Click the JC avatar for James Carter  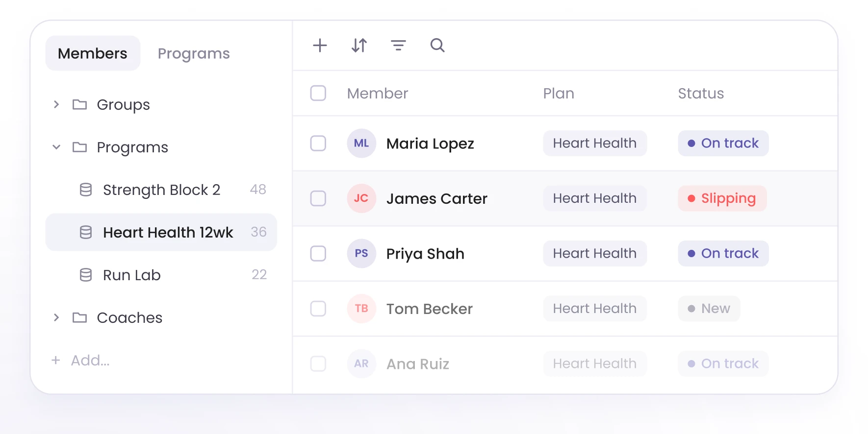click(x=361, y=198)
